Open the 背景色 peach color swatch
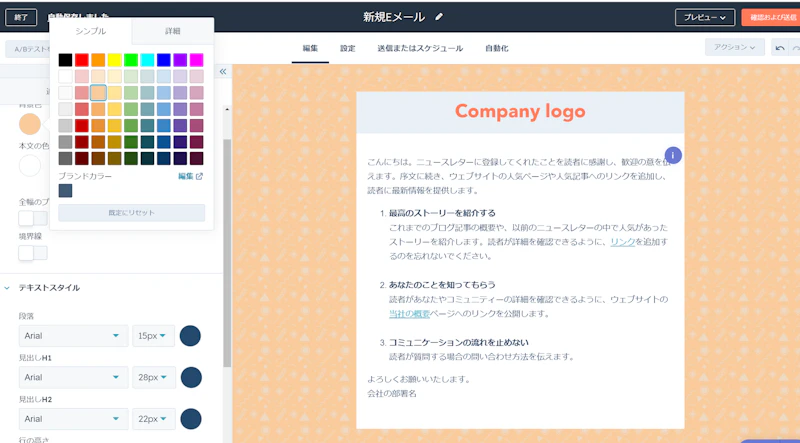This screenshot has height=443, width=800. tap(30, 124)
